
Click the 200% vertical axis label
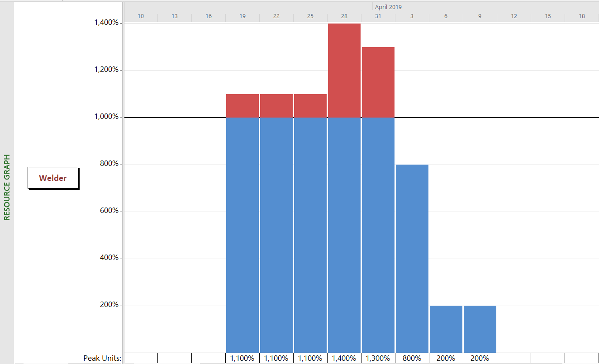(x=109, y=305)
